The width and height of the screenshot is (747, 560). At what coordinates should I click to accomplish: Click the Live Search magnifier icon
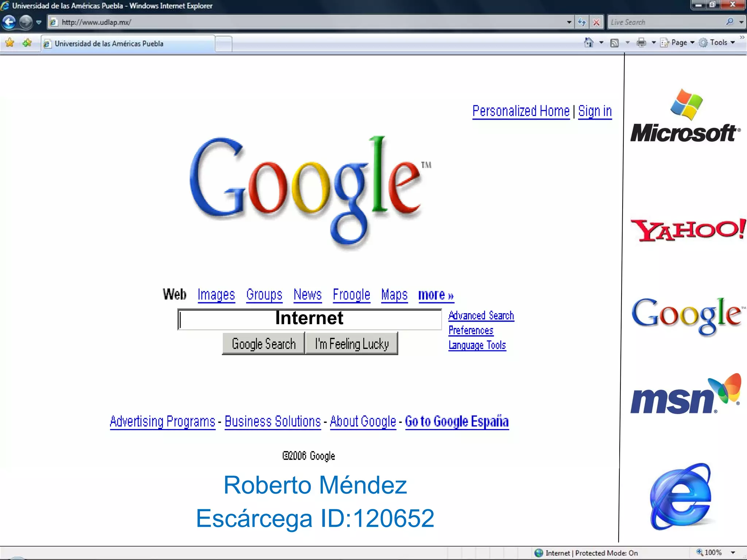pyautogui.click(x=729, y=22)
